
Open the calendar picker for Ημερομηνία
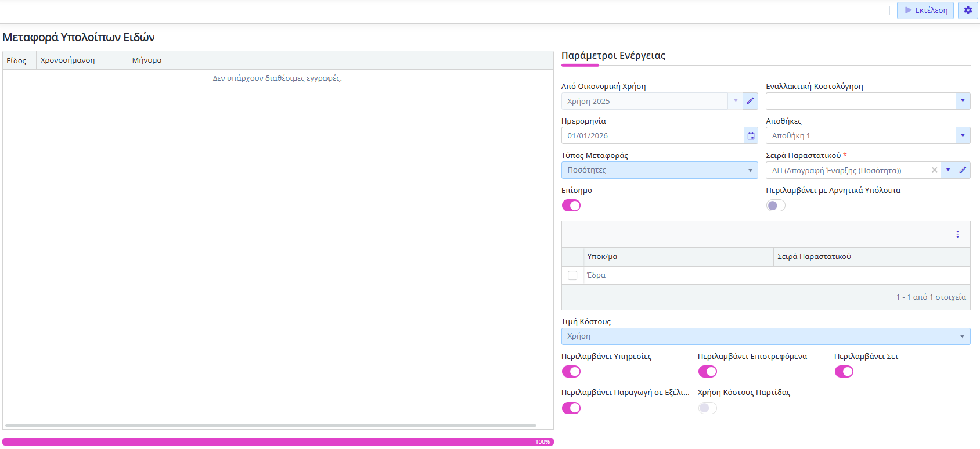point(751,136)
